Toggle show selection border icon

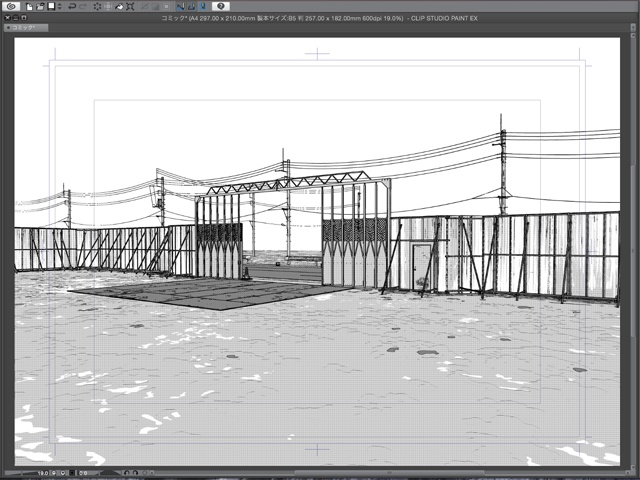point(167,7)
